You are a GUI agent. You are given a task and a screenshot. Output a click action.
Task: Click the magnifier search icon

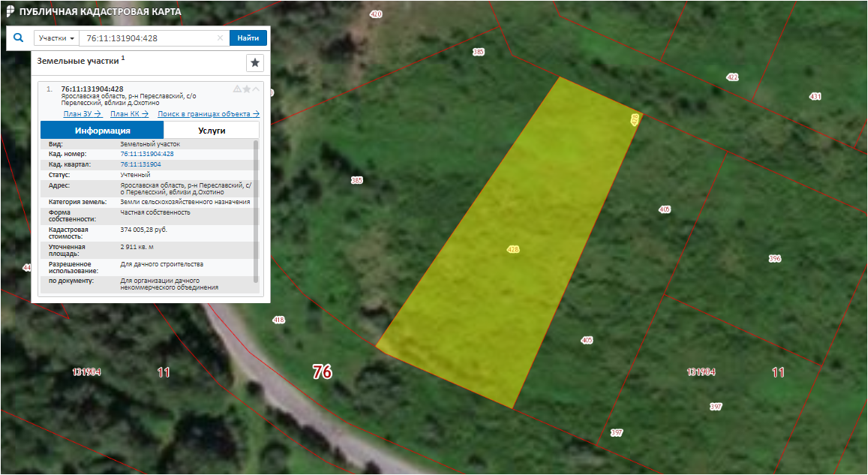(x=19, y=38)
